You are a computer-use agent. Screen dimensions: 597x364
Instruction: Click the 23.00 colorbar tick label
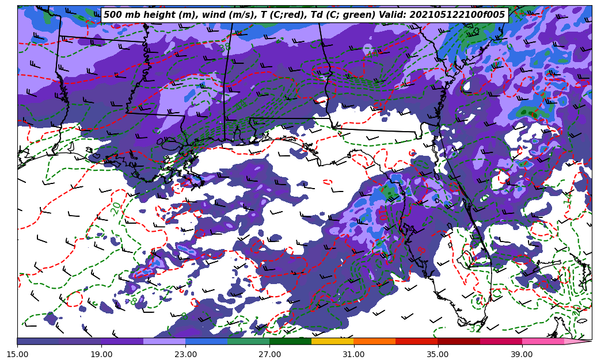point(185,354)
